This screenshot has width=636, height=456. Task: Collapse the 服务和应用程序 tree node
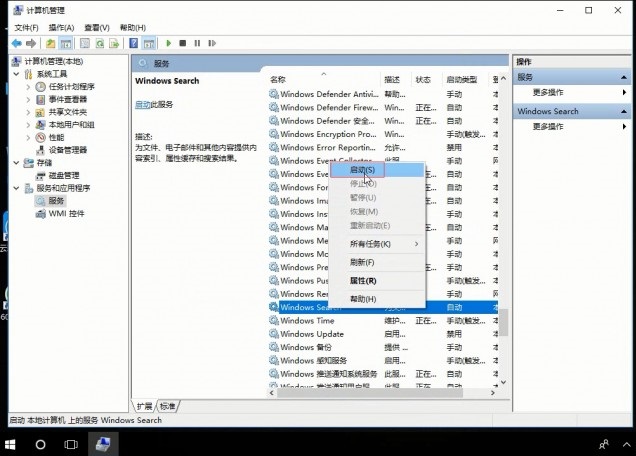tap(17, 188)
